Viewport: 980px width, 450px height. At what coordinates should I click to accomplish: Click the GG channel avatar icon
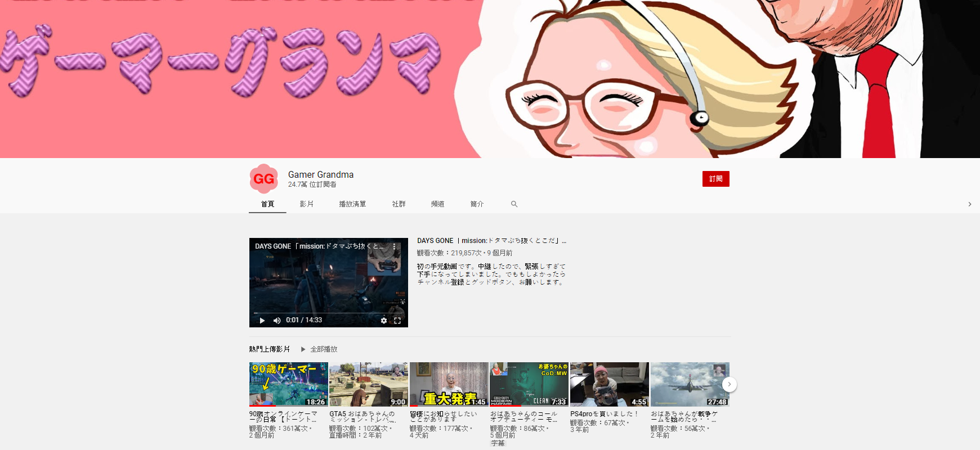(x=263, y=179)
